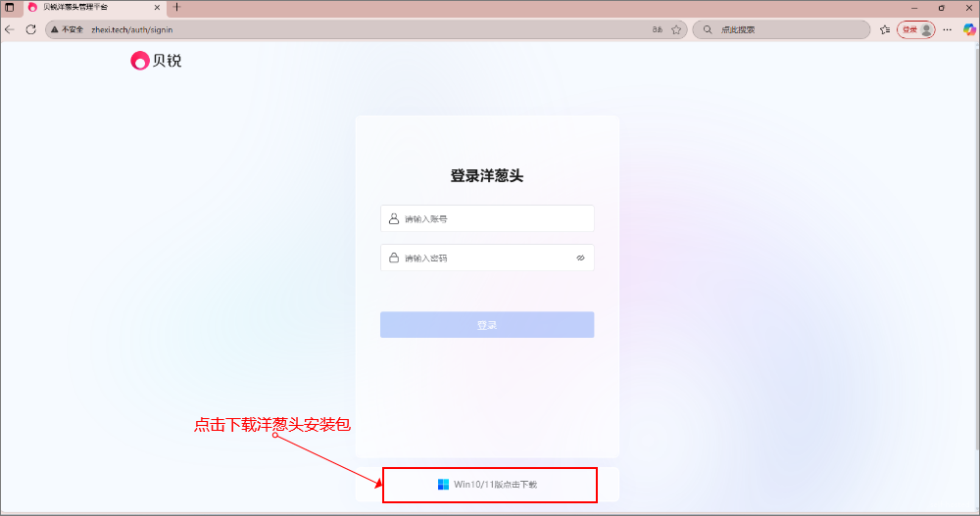The image size is (980, 516).
Task: Toggle password visibility eye icon
Action: coord(580,258)
